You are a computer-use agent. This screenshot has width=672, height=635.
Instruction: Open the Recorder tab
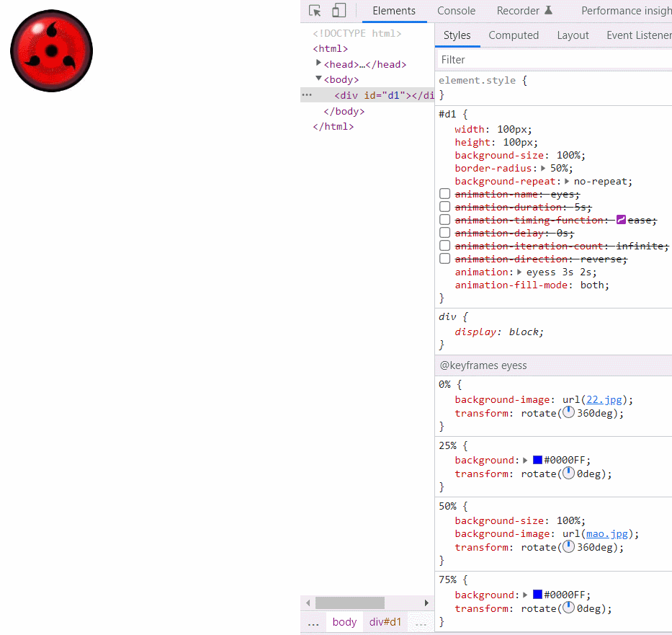524,11
